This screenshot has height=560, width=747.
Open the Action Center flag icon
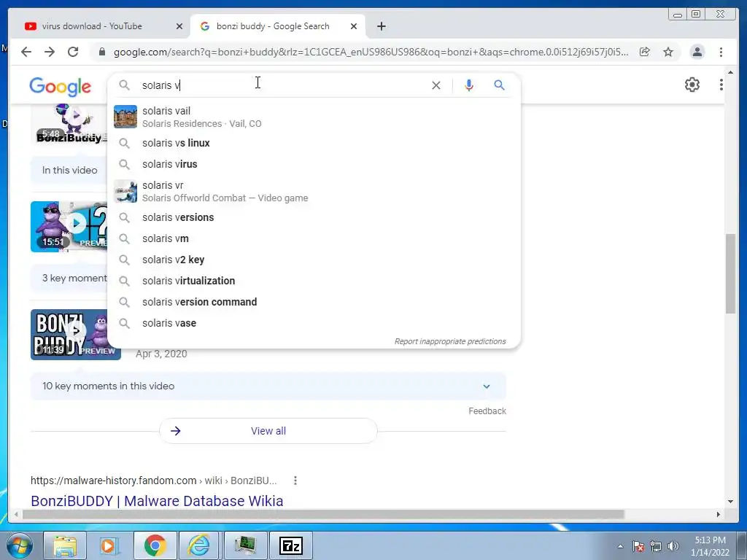(638, 546)
